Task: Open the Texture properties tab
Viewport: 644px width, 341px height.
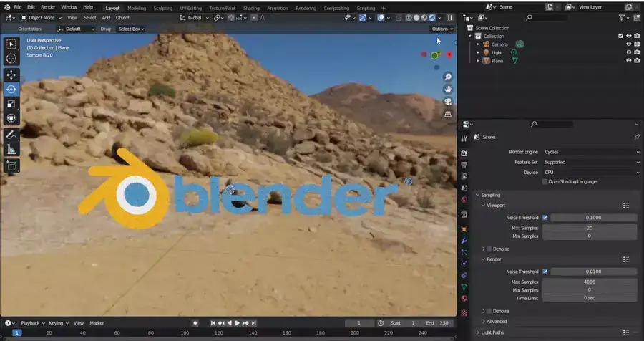Action: tap(464, 313)
